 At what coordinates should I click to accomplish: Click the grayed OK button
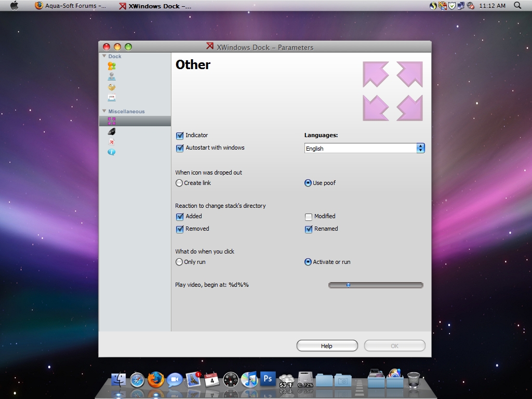395,345
